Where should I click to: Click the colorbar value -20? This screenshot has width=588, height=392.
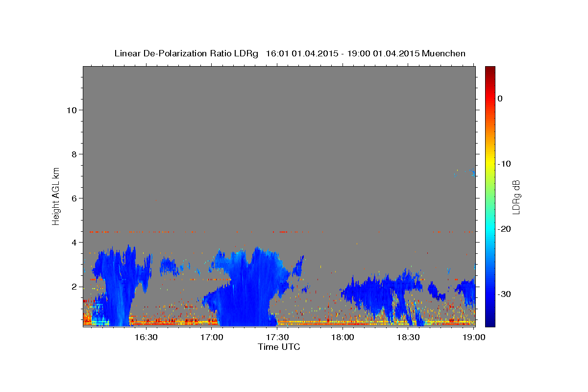[504, 229]
